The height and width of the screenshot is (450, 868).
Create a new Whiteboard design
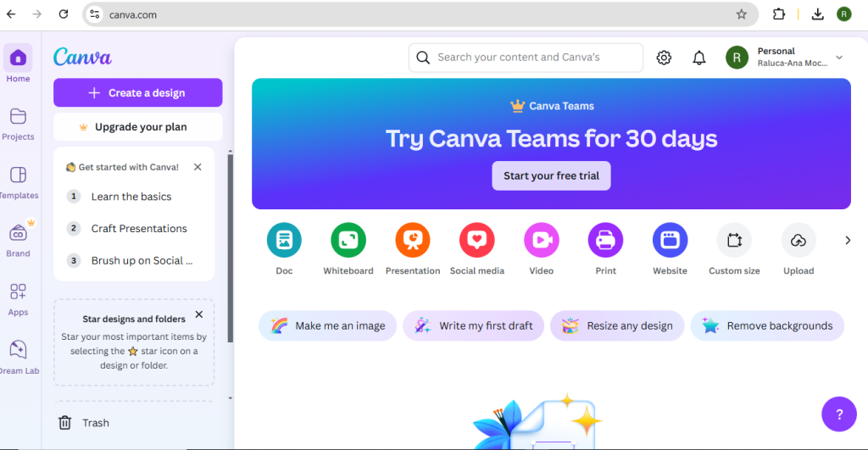(x=348, y=240)
